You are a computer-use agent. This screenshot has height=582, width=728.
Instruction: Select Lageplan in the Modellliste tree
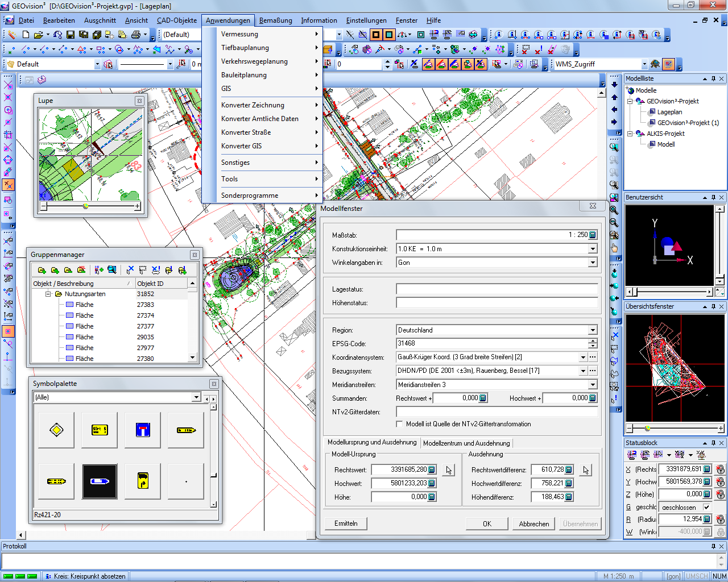[x=669, y=113]
